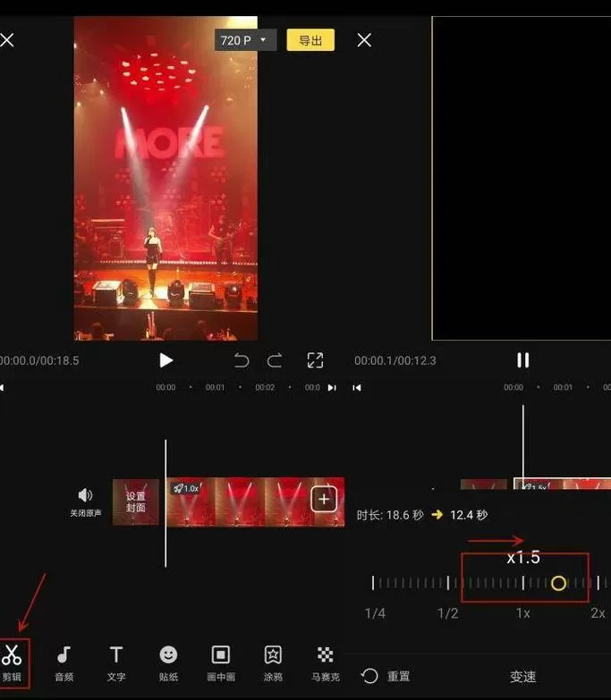Click the 时长: 18.6 秒 duration text
Viewport: 611px width, 700px height.
(x=390, y=515)
